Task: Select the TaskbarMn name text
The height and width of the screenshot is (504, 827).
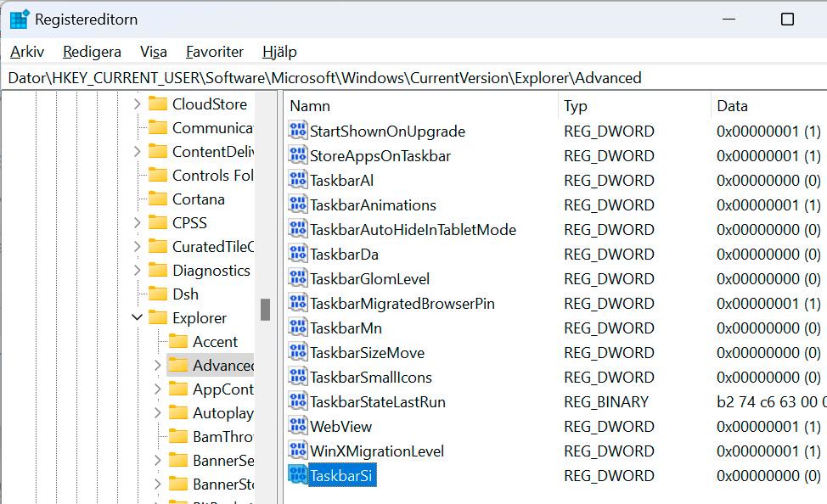Action: pos(346,328)
